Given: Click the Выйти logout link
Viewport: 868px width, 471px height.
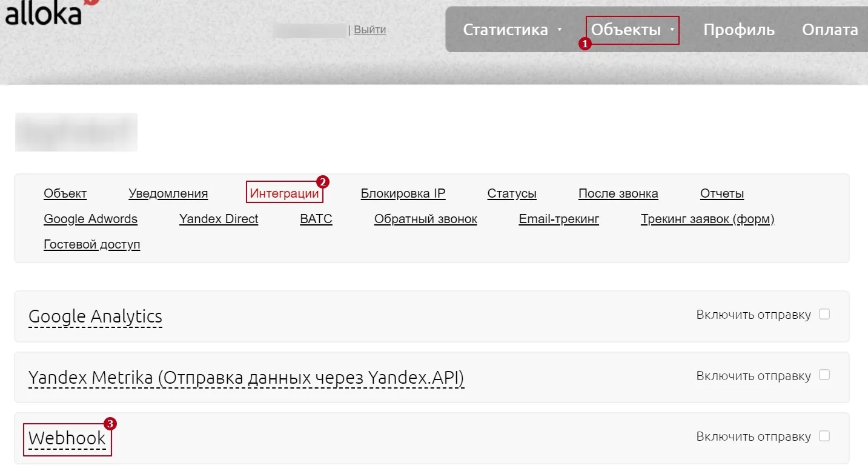Looking at the screenshot, I should pos(369,29).
